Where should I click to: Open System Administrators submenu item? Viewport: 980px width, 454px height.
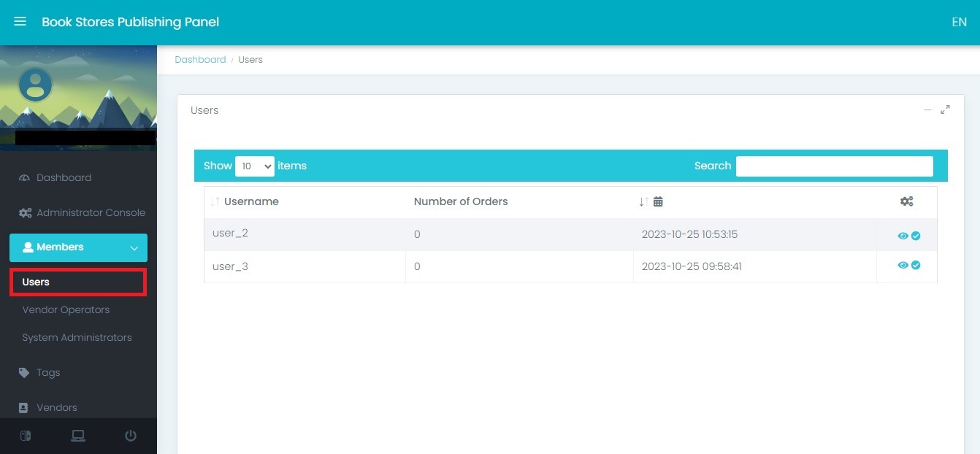click(77, 337)
